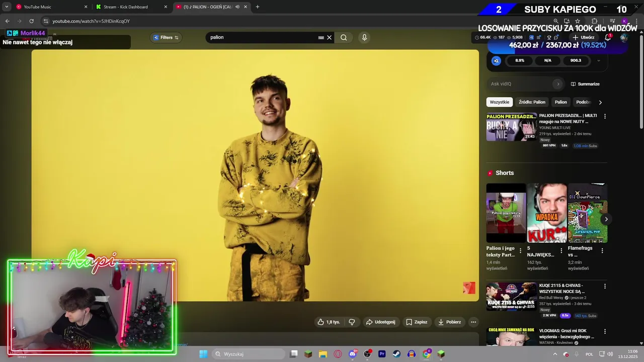Select the Palion filter chip
Viewport: 644px width, 362px height.
coord(561,102)
